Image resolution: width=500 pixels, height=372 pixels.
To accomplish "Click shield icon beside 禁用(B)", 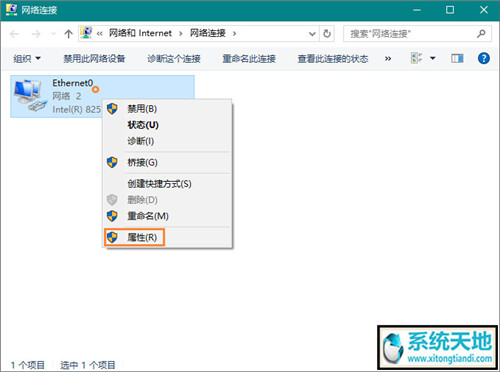I will tap(112, 109).
